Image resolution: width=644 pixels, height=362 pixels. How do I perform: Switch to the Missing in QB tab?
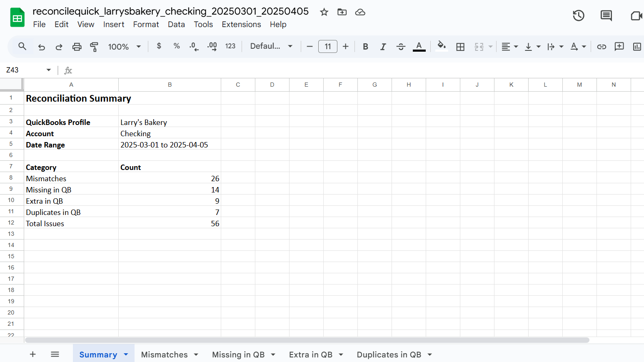[x=238, y=355]
